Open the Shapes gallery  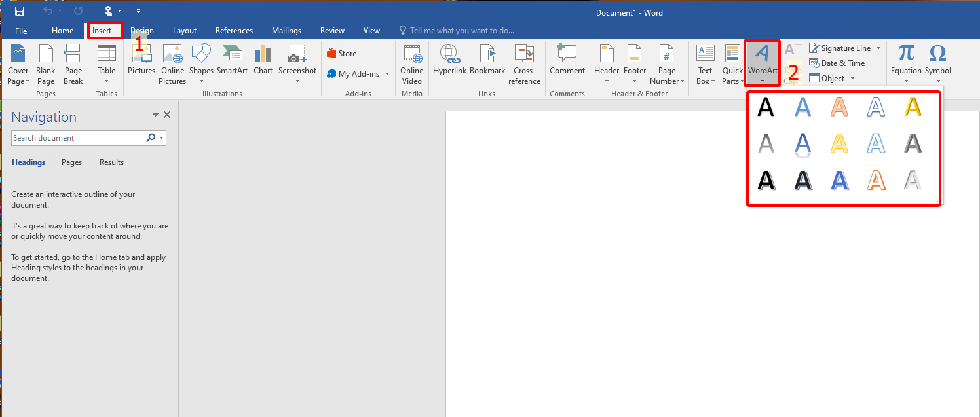point(201,65)
